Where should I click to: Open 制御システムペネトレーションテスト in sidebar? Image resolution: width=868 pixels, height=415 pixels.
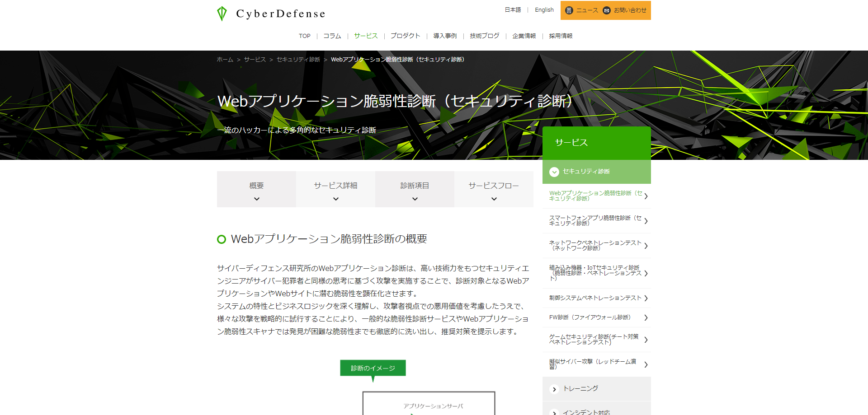597,298
